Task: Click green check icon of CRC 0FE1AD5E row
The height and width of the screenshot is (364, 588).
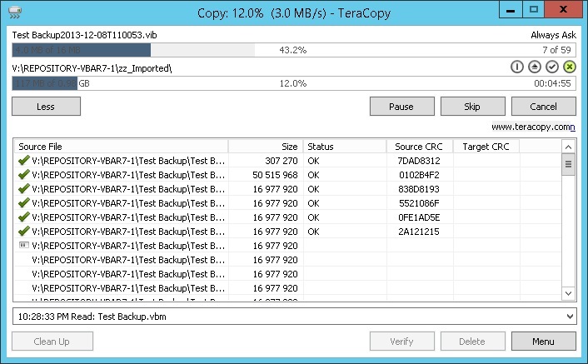Action: tap(23, 217)
